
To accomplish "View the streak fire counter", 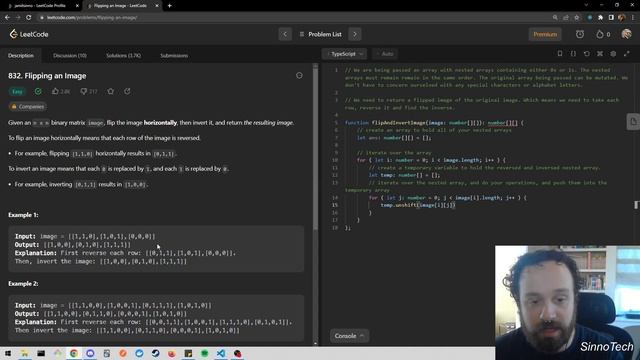I will coord(603,34).
